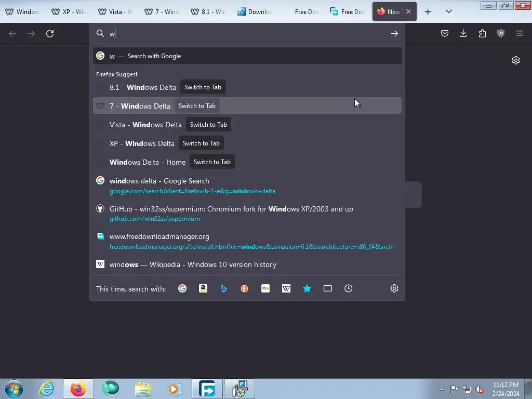The width and height of the screenshot is (532, 399).
Task: Click Switch to Tab for Vista - Windows Delta
Action: click(208, 125)
